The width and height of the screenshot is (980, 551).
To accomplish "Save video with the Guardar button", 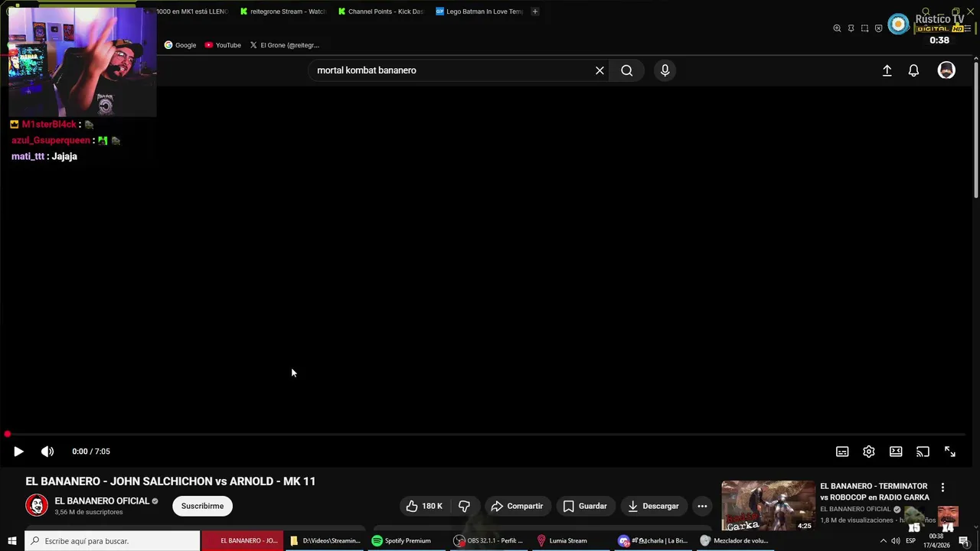I will [x=585, y=506].
